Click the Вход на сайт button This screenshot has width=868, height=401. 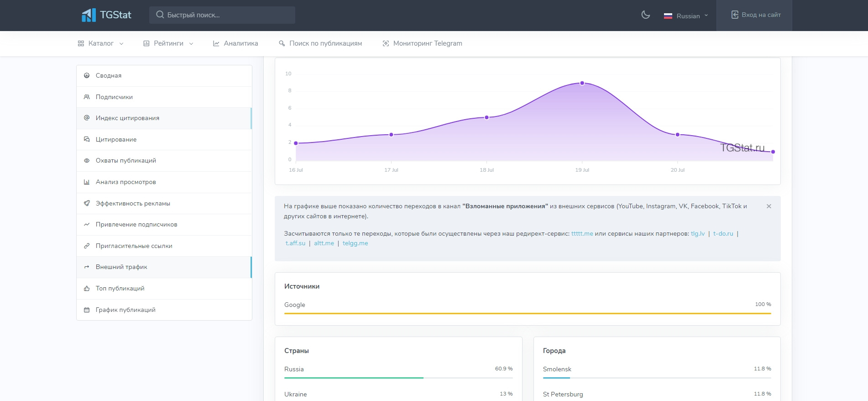756,15
